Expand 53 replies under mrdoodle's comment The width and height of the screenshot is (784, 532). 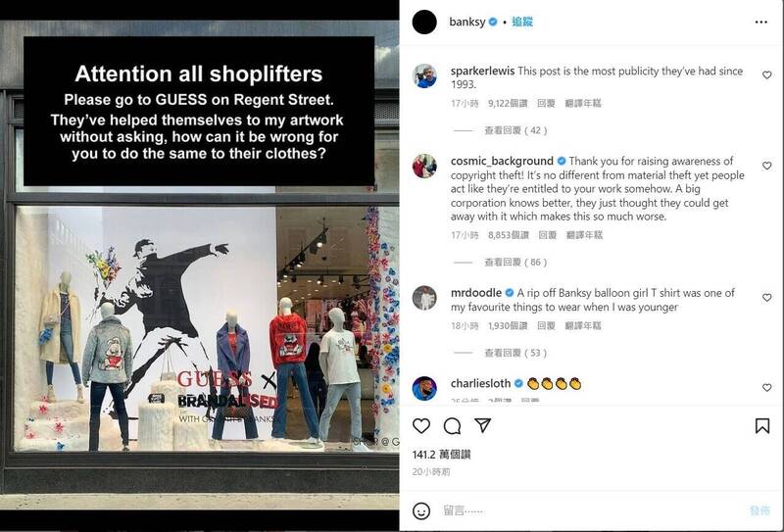pos(515,353)
